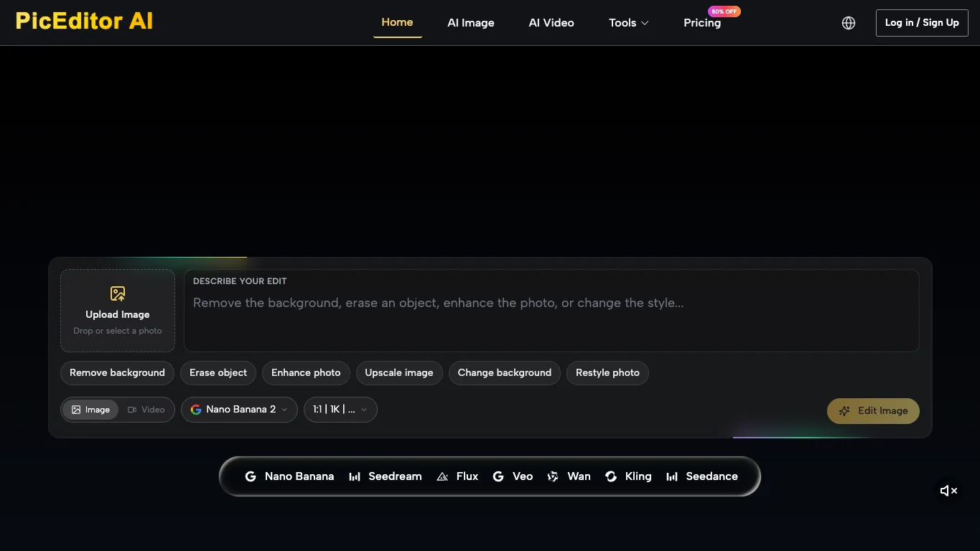Image resolution: width=980 pixels, height=551 pixels.
Task: Click the Flux label in the model bar
Action: 467,476
